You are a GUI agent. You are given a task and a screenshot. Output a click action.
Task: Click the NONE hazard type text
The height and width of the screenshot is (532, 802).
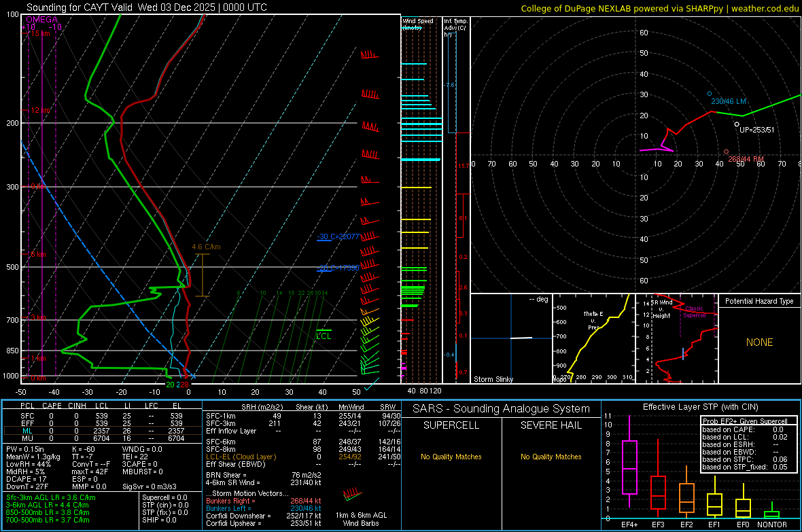point(760,342)
